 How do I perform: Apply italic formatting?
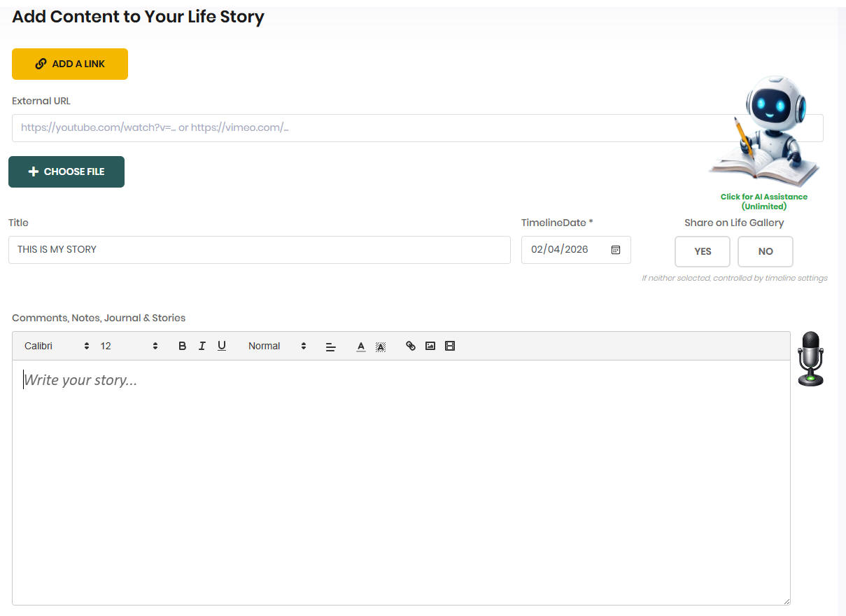(202, 345)
